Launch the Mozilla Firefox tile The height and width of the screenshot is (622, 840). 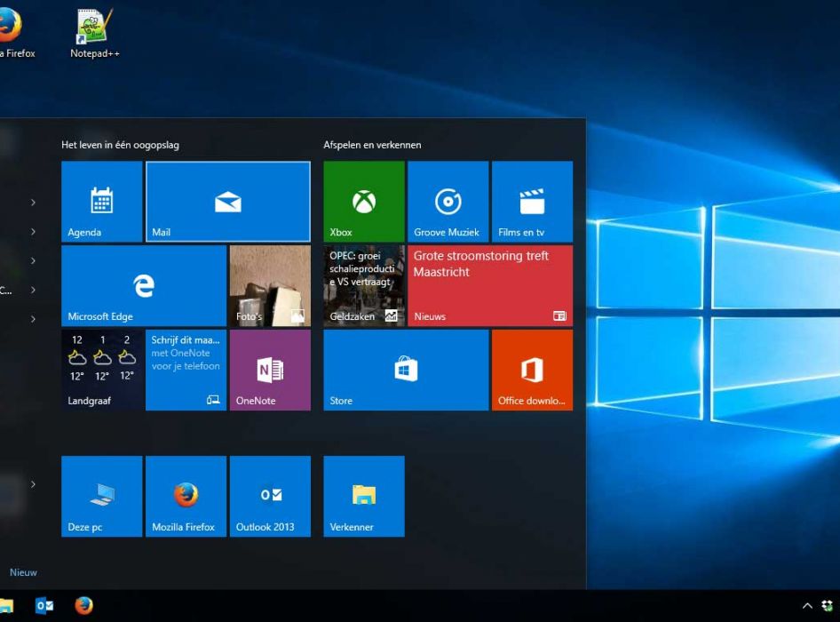186,496
